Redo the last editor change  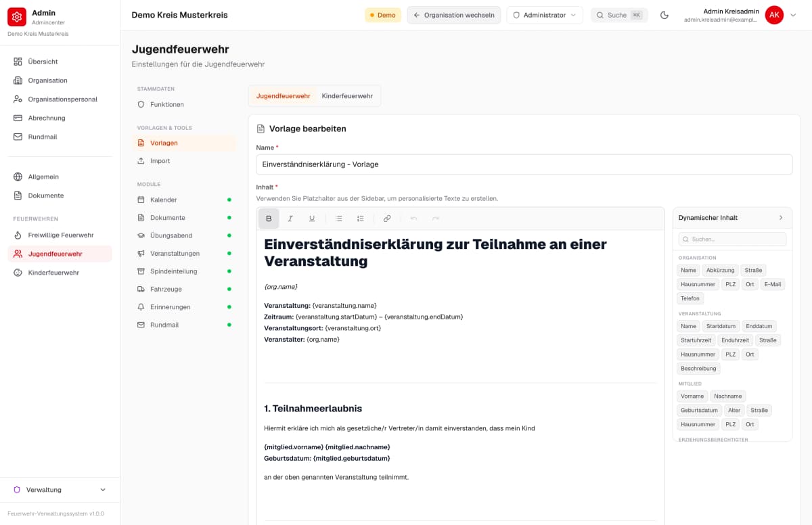coord(436,219)
